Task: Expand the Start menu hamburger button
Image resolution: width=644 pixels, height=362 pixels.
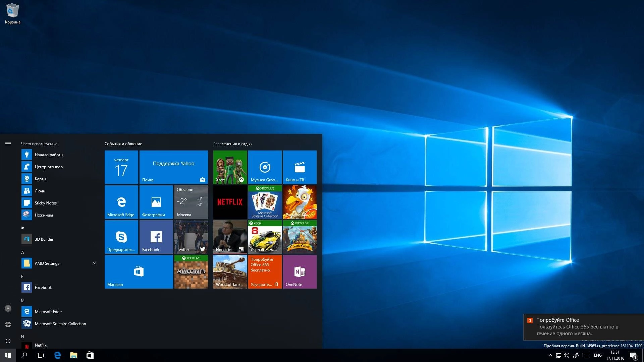Action: pyautogui.click(x=8, y=144)
